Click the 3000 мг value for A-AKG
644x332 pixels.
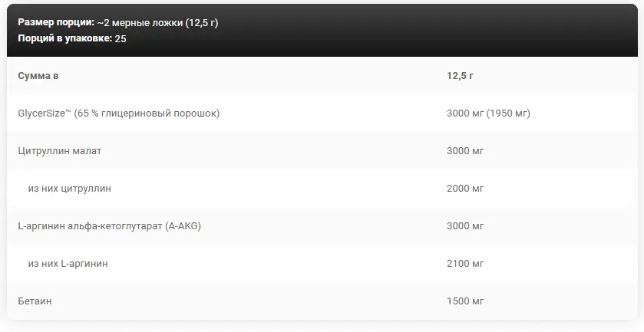pyautogui.click(x=464, y=226)
